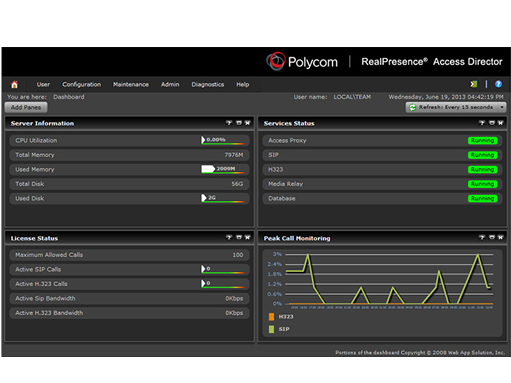This screenshot has width=511, height=383.
Task: Close the License Status pane
Action: pyautogui.click(x=247, y=237)
